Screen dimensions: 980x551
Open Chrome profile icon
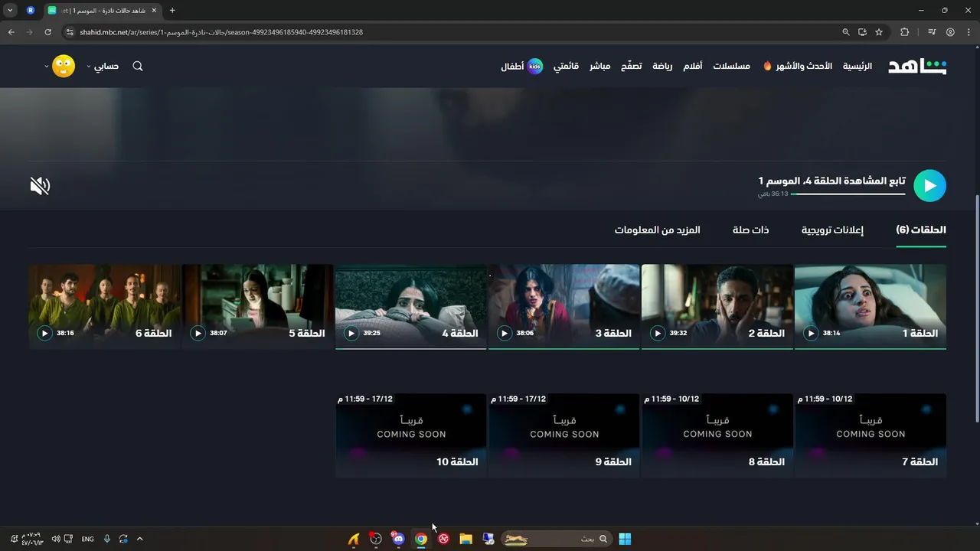pos(950,32)
